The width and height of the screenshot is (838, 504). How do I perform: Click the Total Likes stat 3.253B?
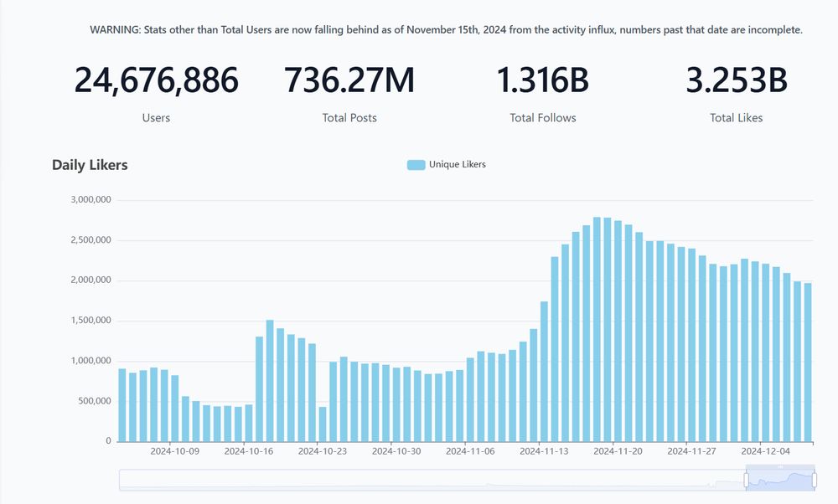click(736, 80)
